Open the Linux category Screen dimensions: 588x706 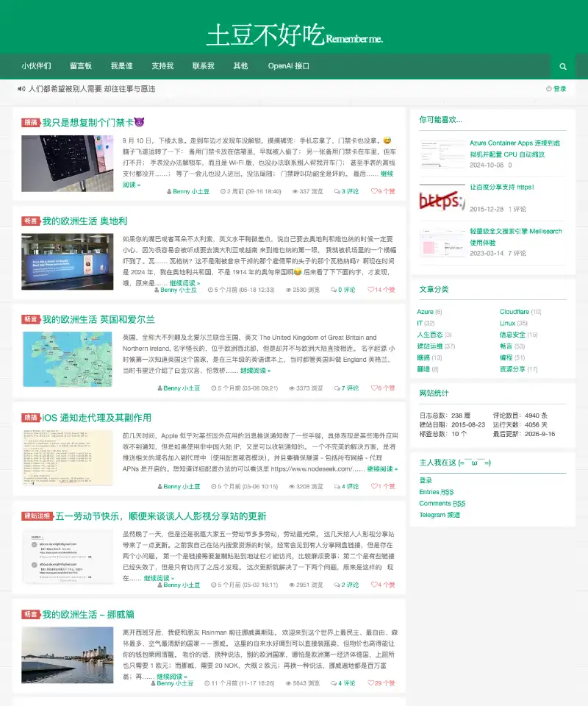click(x=507, y=323)
